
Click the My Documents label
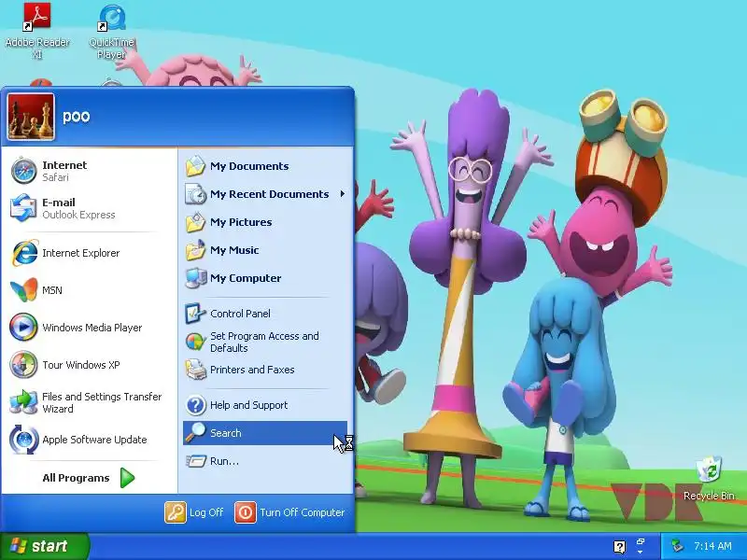(249, 166)
